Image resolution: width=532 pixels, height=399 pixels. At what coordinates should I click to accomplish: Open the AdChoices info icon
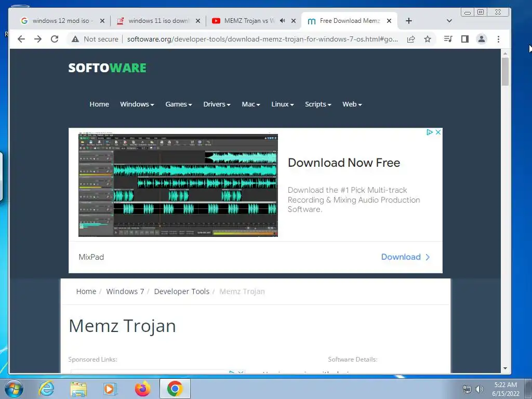(430, 132)
